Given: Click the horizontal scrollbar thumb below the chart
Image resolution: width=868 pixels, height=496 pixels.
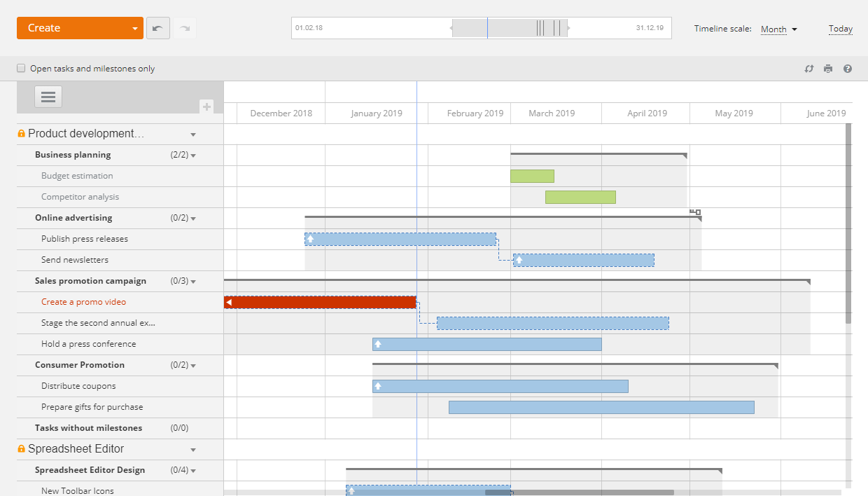Looking at the screenshot, I should tap(580, 492).
